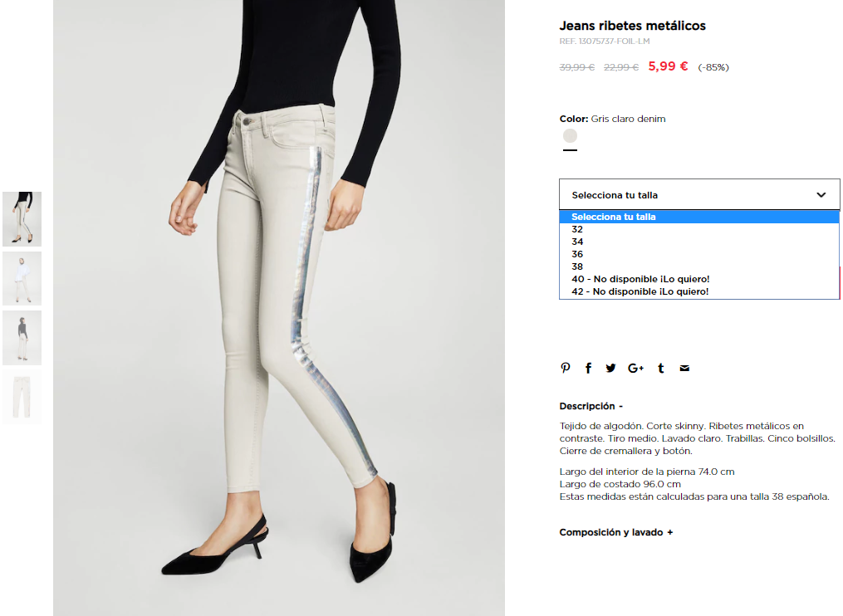View second thumbnail with white shirt
The height and width of the screenshot is (616, 843).
(x=22, y=278)
